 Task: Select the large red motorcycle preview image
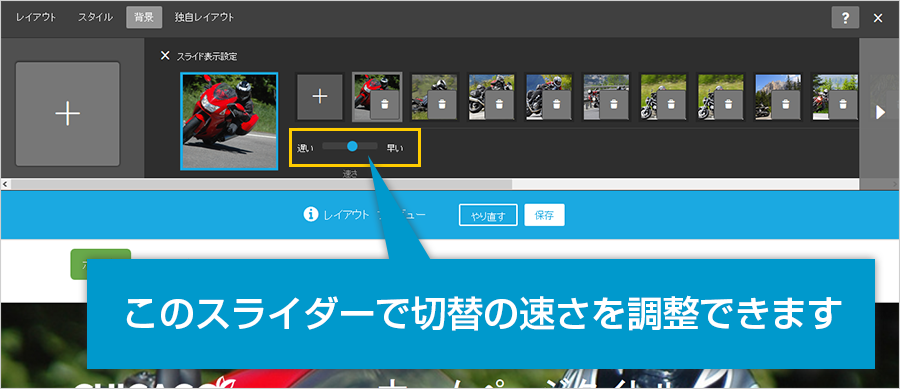point(229,121)
